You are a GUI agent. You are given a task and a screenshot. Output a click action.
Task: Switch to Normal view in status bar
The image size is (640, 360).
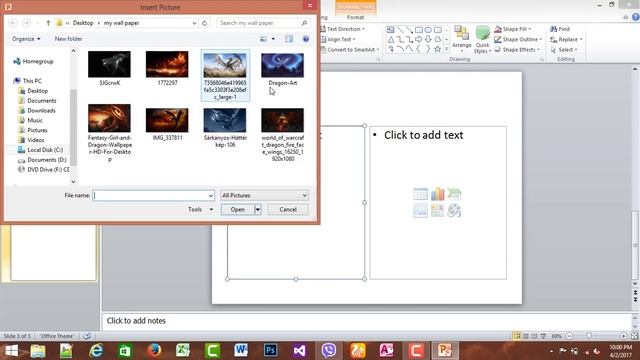pyautogui.click(x=517, y=336)
